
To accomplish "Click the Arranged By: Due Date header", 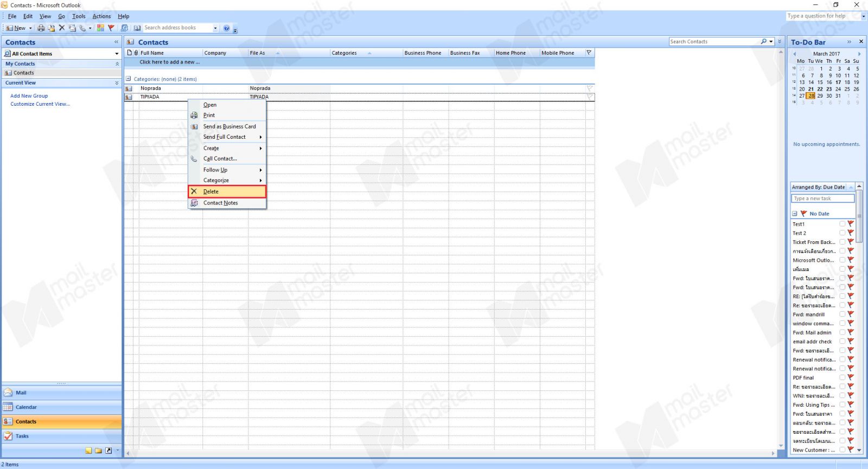I will point(819,187).
